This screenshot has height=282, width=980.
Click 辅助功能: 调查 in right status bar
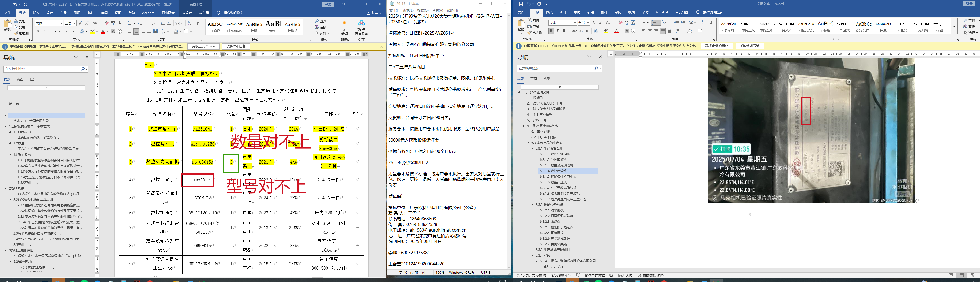tap(651, 275)
